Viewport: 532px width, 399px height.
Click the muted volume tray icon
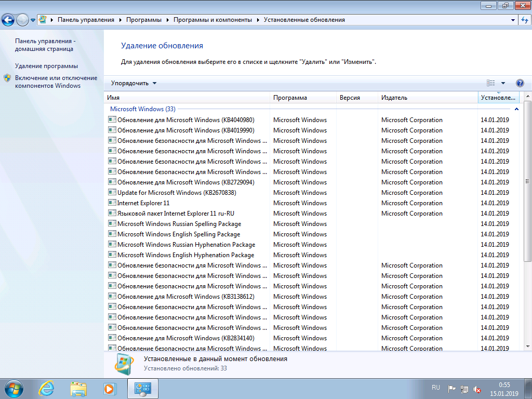pyautogui.click(x=477, y=389)
